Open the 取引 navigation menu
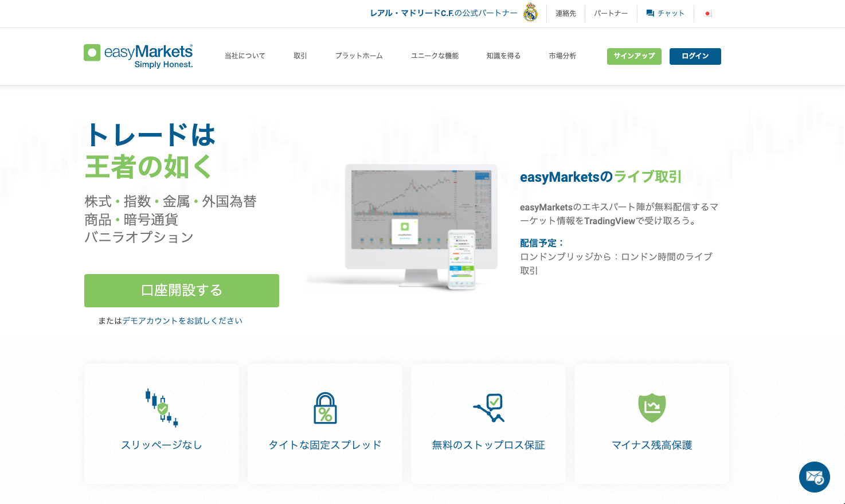This screenshot has width=845, height=504. pos(300,56)
